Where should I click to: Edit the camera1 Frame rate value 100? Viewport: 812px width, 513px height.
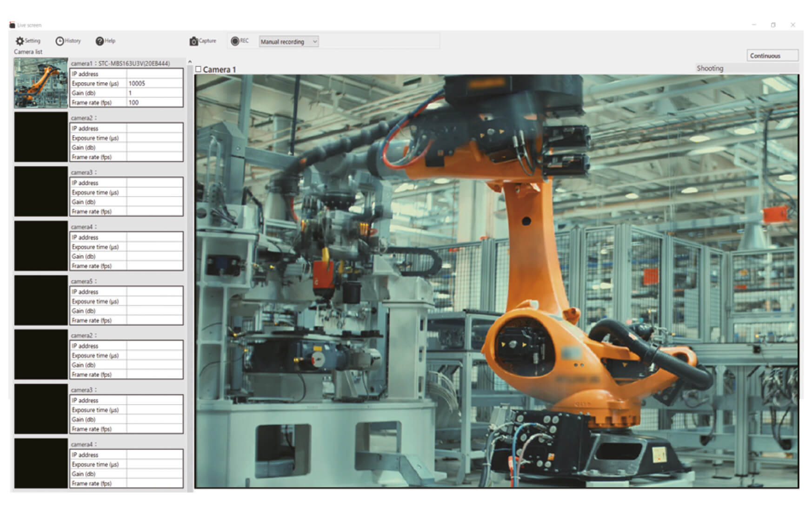click(x=155, y=102)
